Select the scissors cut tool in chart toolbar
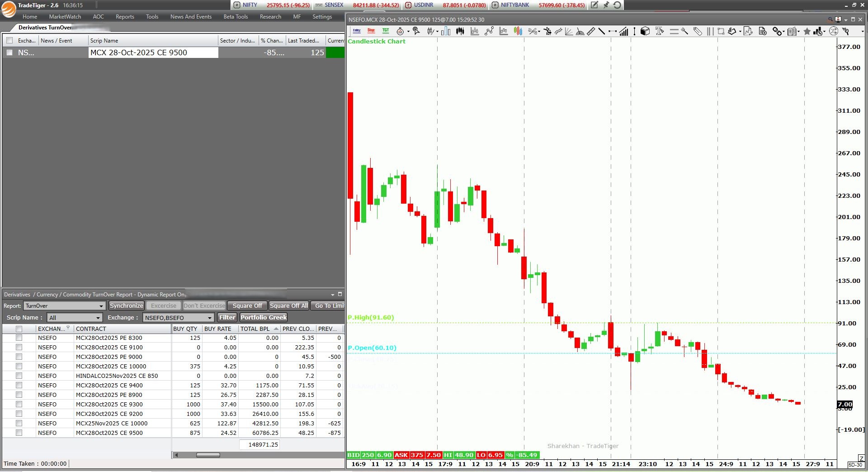868x472 pixels. 533,31
